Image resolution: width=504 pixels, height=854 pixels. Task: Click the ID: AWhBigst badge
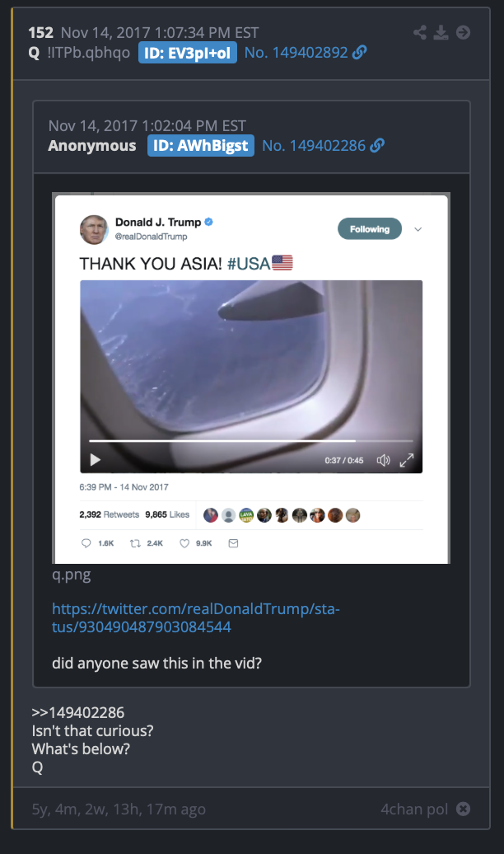(201, 145)
